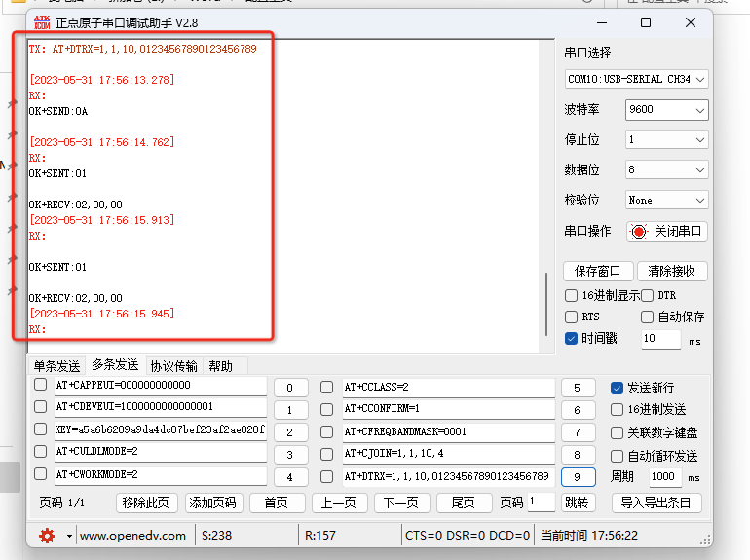Click the ATK logo in the title bar
Screen dimensions: 750x560
tap(42, 21)
